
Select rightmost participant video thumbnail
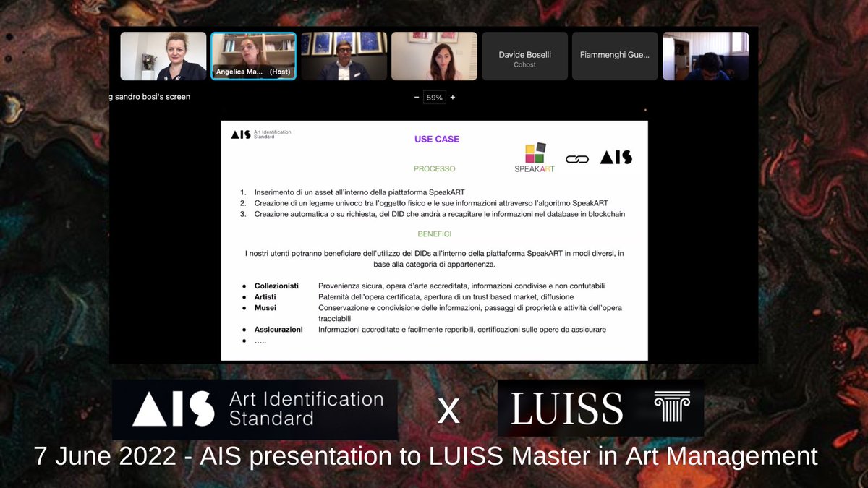(x=705, y=56)
